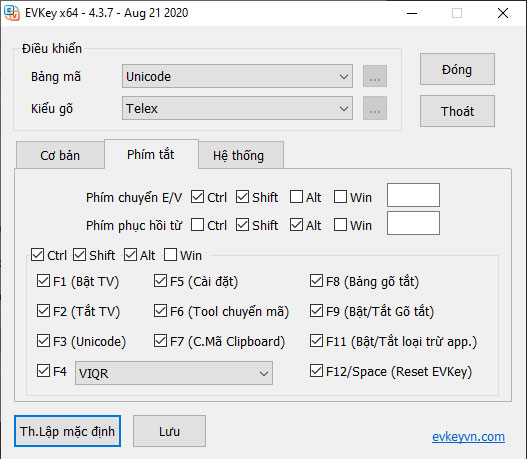
Task: Uncheck F1 (Bật TV) shortcut
Action: point(43,281)
